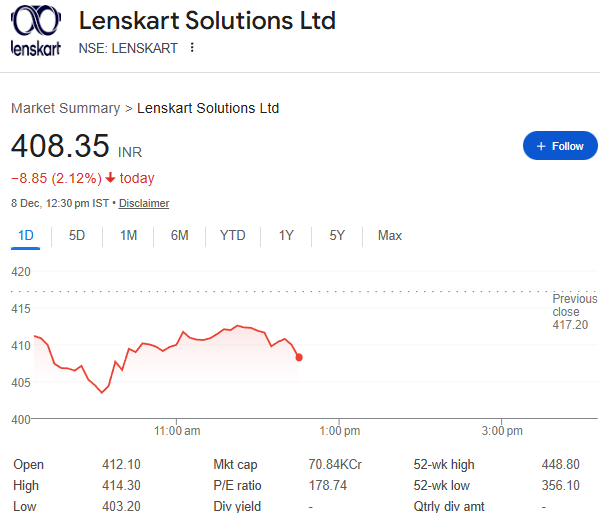This screenshot has height=513, width=600.
Task: Click the Lenskart Solutions Ltd breadcrumb text
Action: [208, 108]
